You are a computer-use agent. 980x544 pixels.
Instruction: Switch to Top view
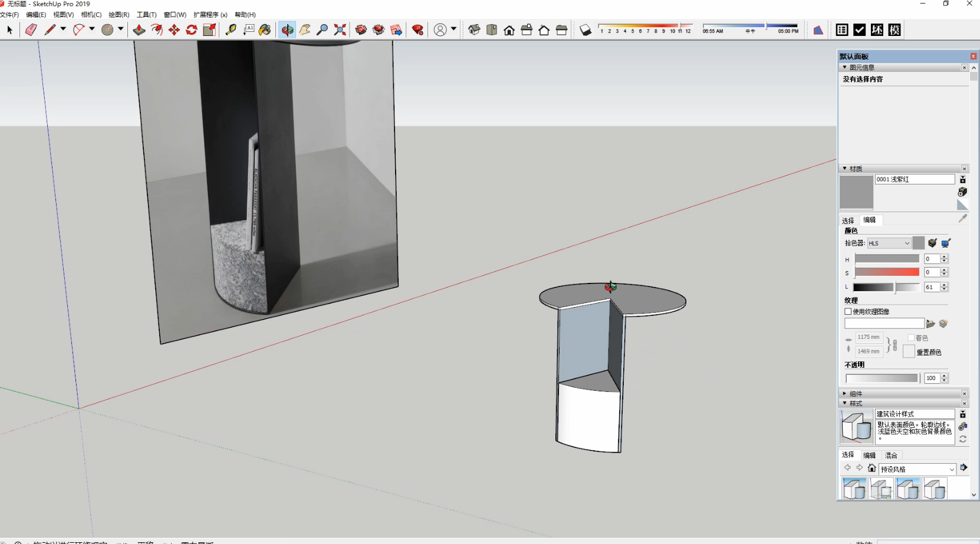(492, 29)
